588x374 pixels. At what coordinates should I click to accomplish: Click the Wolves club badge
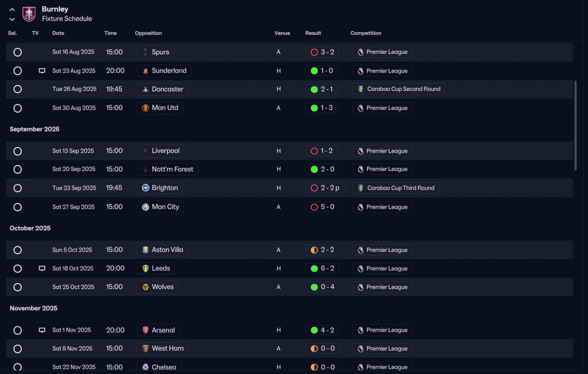145,287
